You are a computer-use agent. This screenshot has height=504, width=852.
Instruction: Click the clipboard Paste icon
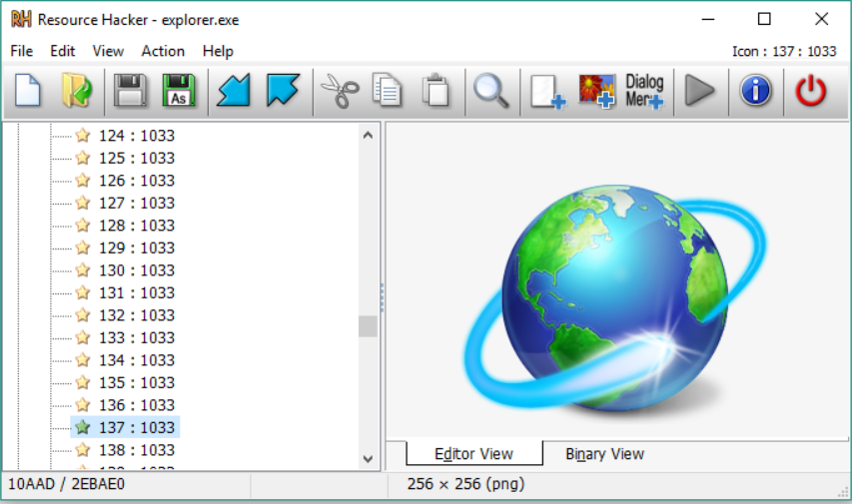click(x=435, y=90)
